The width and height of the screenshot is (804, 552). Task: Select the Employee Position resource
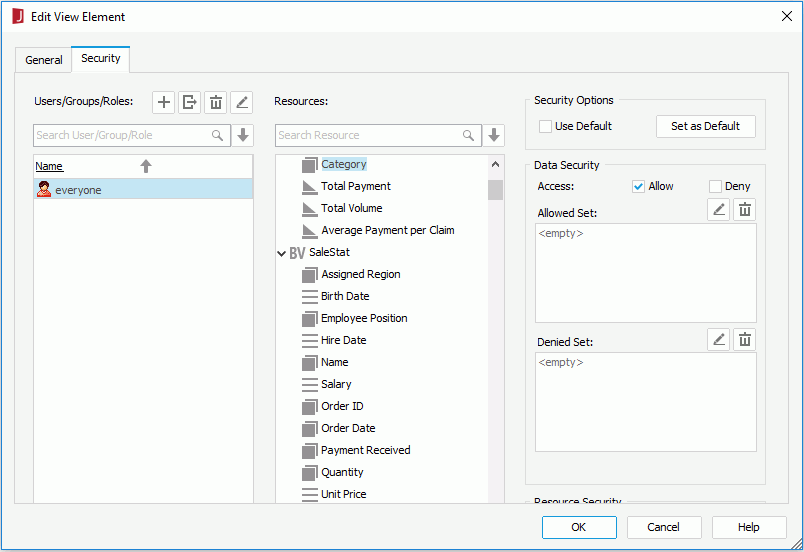click(364, 318)
